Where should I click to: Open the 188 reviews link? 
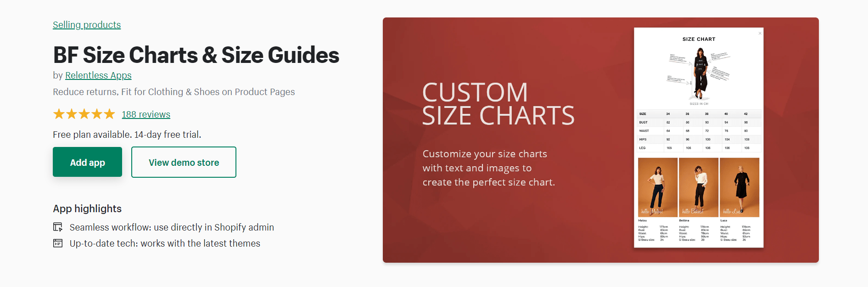pyautogui.click(x=146, y=114)
